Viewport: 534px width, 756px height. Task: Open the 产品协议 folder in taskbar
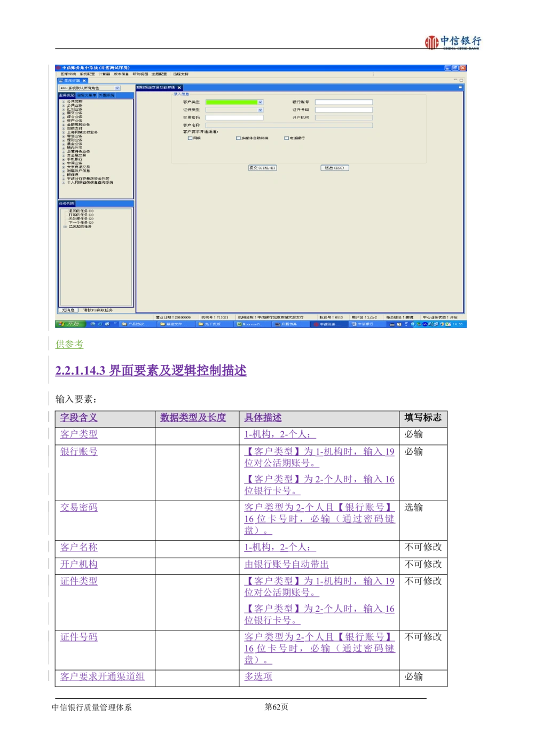click(x=133, y=324)
